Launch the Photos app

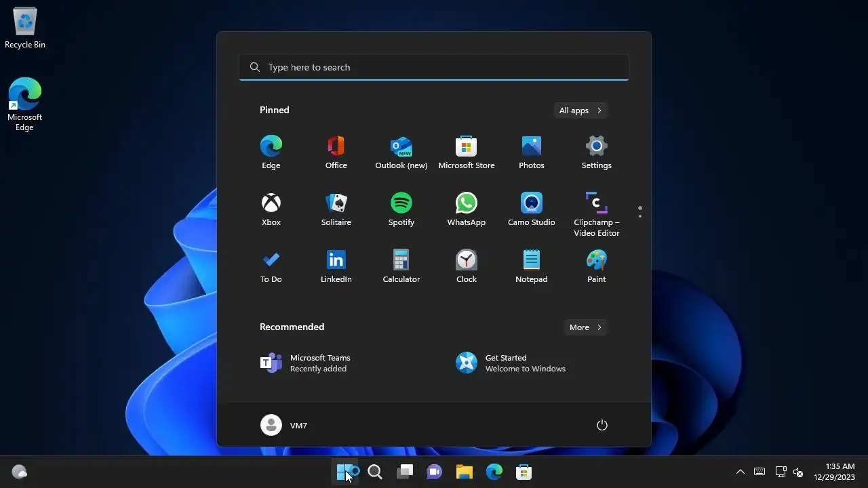[532, 153]
